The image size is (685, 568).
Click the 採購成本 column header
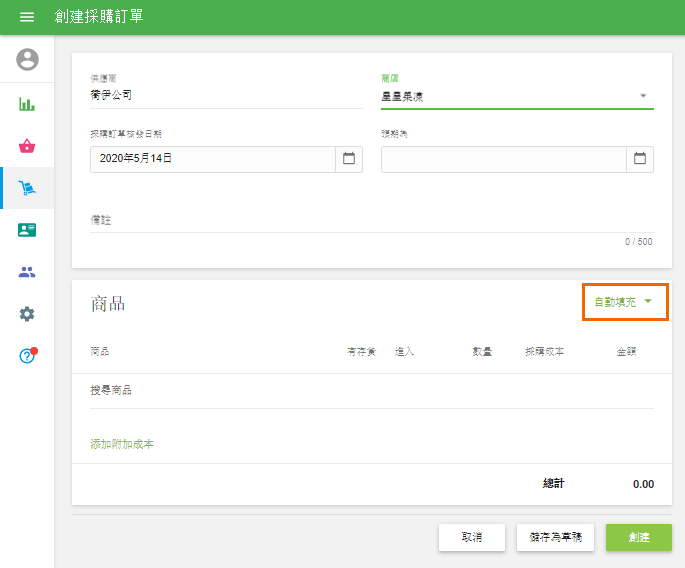pos(544,352)
